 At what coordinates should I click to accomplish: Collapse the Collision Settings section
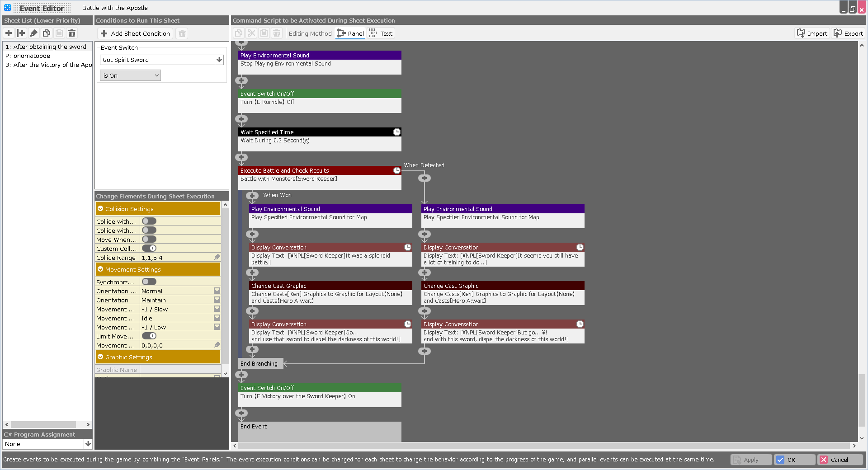pyautogui.click(x=100, y=209)
